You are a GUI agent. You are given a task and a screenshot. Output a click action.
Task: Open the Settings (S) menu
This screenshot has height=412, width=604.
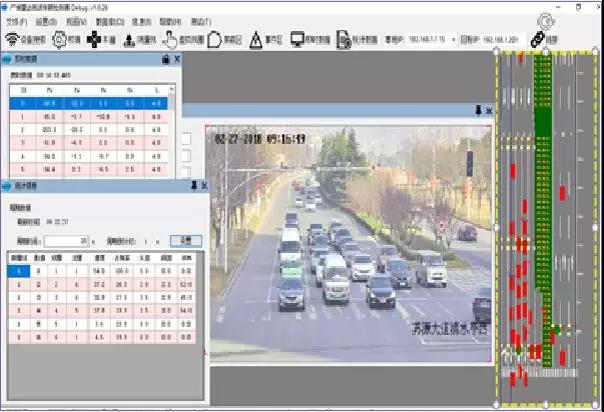tap(46, 20)
